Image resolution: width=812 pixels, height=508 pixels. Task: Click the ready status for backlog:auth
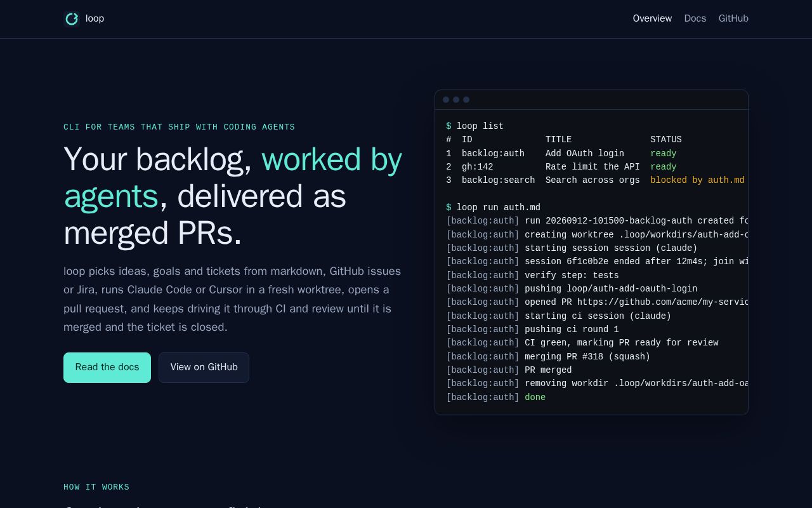(663, 154)
